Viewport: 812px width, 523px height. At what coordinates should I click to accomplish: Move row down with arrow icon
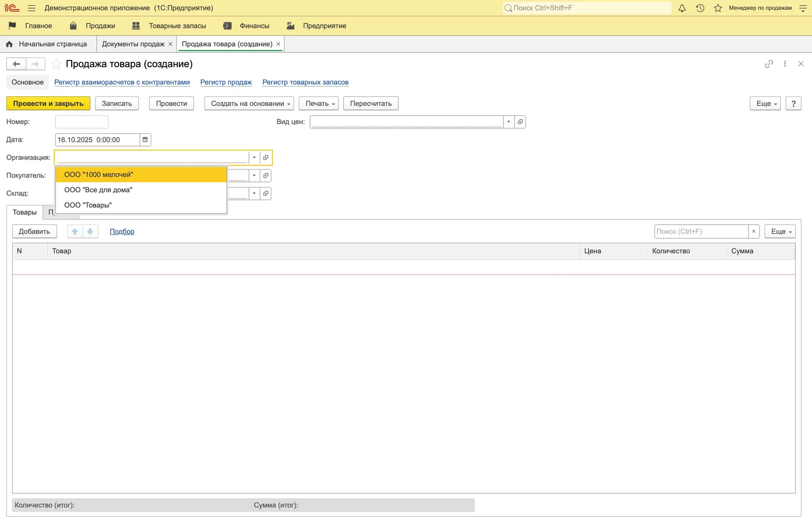(x=90, y=231)
